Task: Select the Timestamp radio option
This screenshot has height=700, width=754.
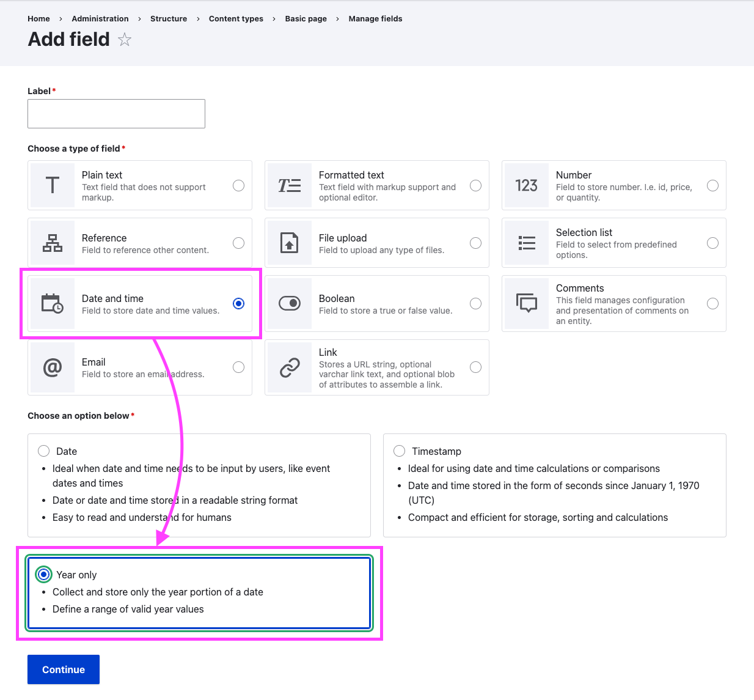Action: [x=400, y=451]
